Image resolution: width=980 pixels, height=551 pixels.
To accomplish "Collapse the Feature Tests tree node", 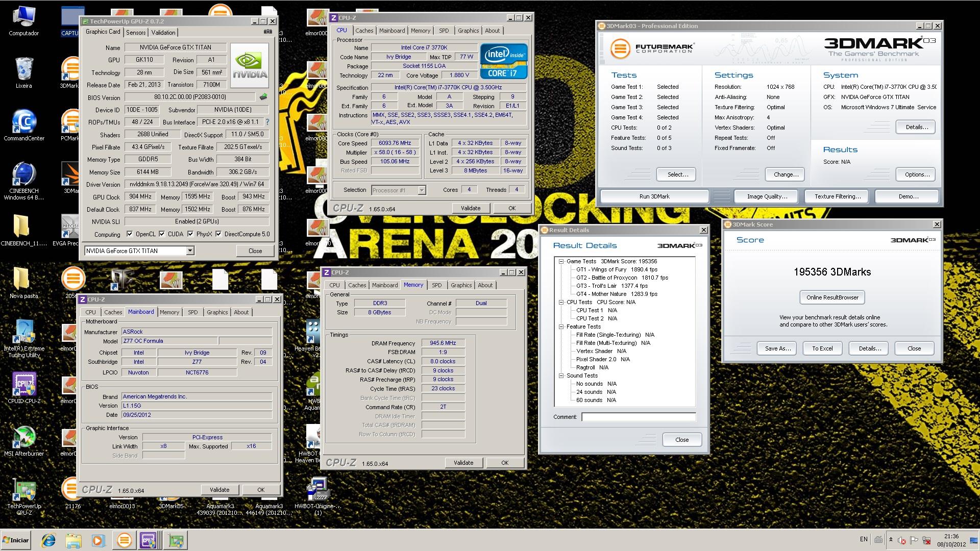I will coord(561,327).
